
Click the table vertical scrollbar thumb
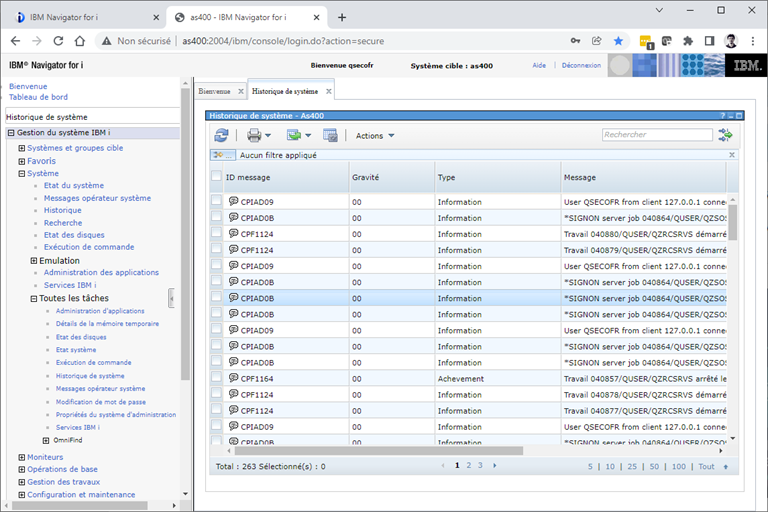(733, 222)
